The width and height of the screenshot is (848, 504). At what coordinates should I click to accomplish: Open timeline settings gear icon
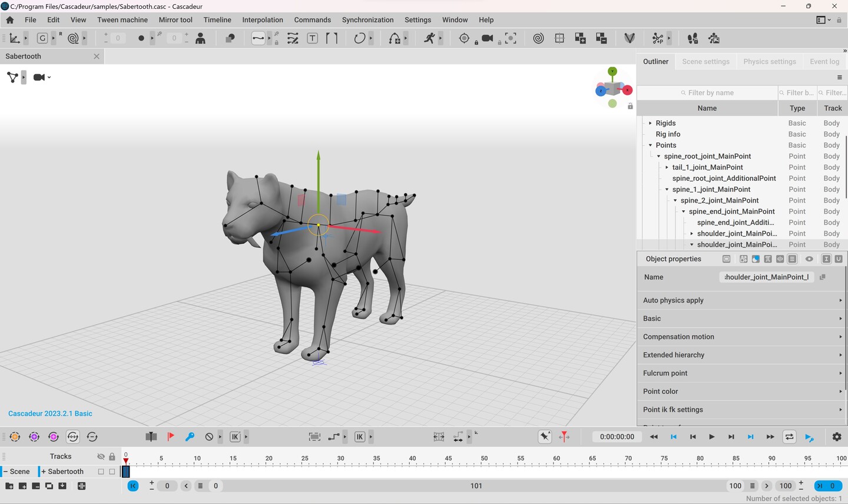[x=837, y=437]
